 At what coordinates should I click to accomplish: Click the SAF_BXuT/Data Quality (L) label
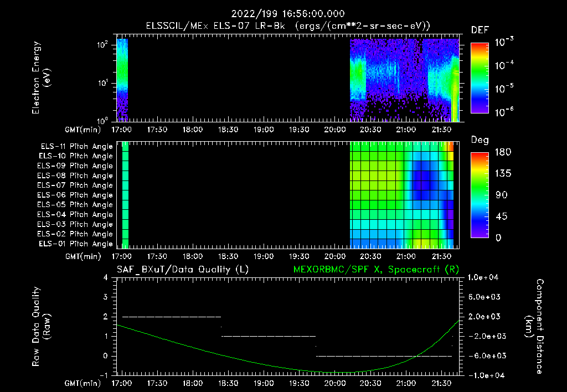click(x=183, y=270)
